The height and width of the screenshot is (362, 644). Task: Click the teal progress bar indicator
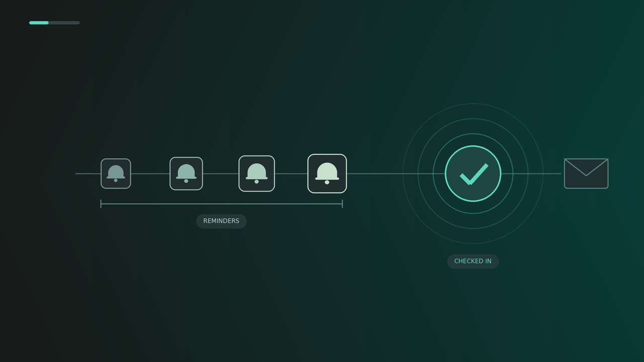coord(54,23)
